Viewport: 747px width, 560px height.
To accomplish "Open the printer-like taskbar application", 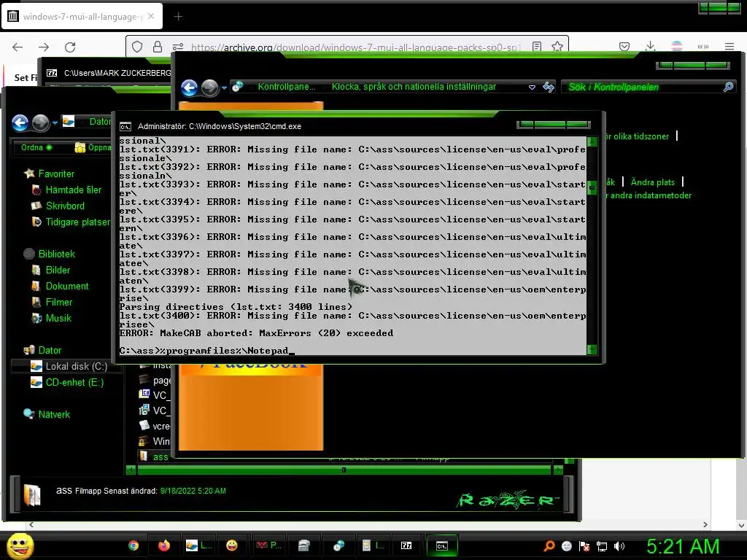I will 304,545.
